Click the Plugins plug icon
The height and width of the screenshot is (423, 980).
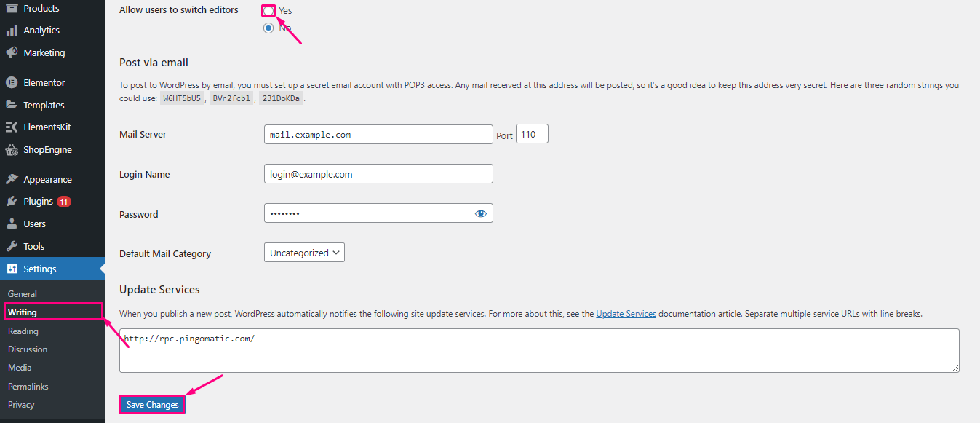pos(12,201)
